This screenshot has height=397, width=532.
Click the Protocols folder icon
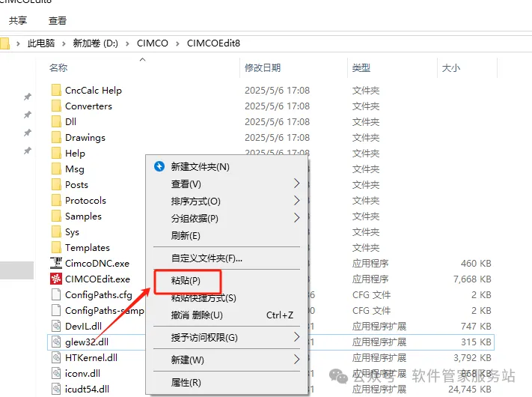pyautogui.click(x=56, y=200)
